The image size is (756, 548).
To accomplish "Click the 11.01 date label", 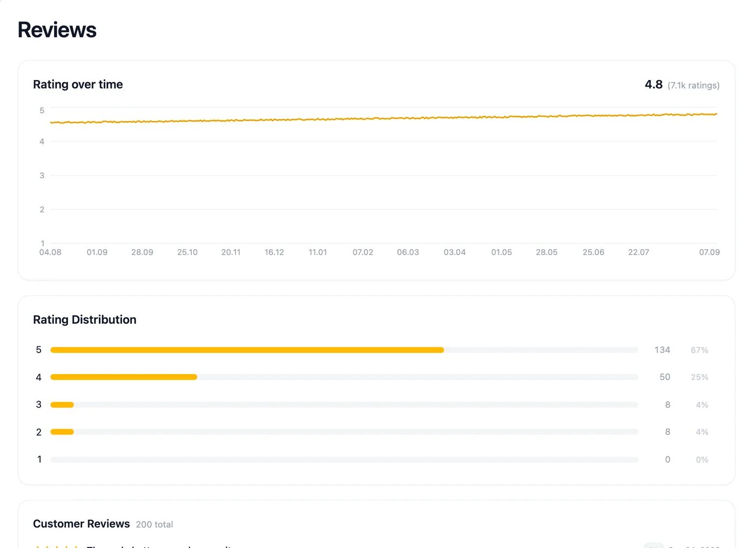I will [x=318, y=252].
